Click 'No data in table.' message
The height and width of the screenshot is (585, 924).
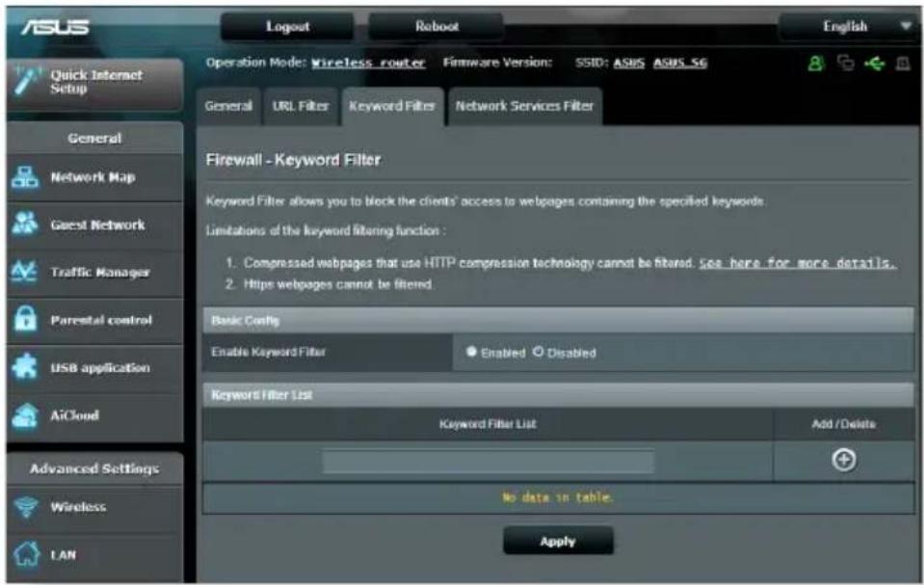coord(558,497)
